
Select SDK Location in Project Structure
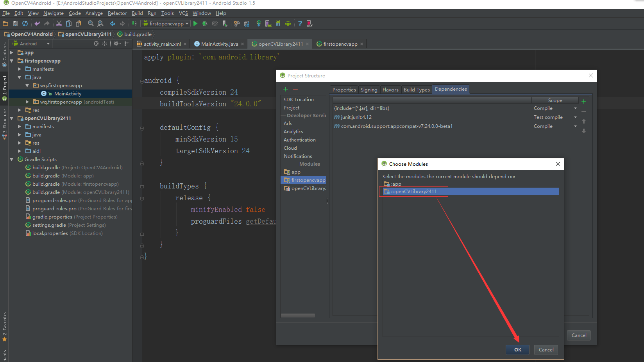[299, 100]
